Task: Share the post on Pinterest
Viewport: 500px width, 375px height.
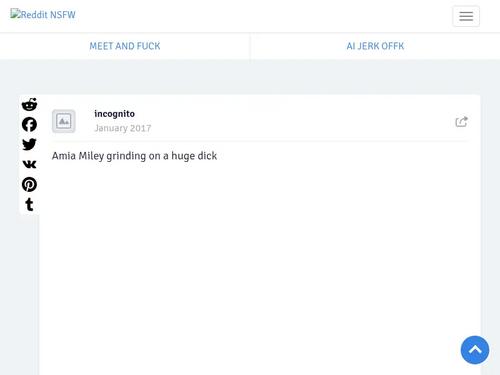Action: click(x=29, y=184)
